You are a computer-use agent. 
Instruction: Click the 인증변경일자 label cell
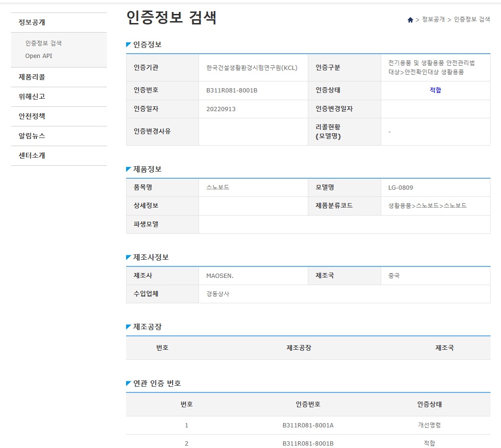(344, 109)
